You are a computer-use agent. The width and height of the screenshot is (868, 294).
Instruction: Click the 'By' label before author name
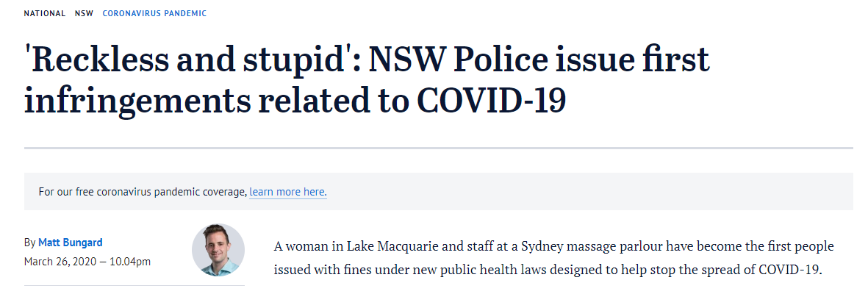click(29, 243)
